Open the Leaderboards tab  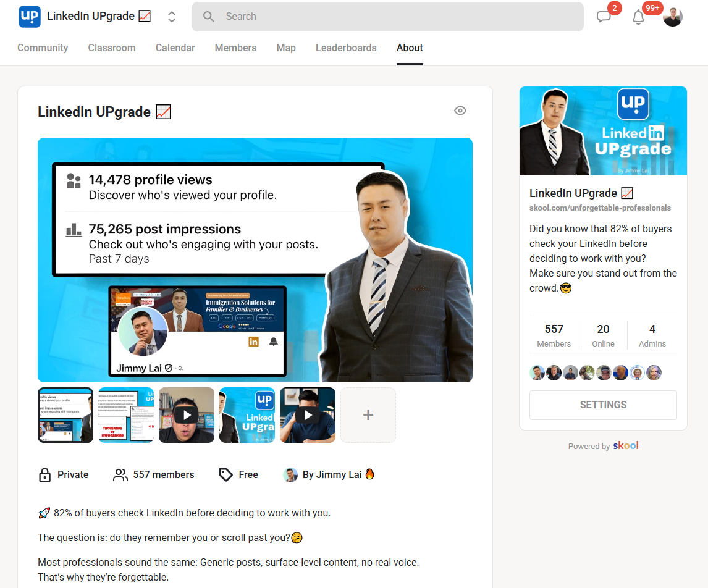tap(346, 48)
